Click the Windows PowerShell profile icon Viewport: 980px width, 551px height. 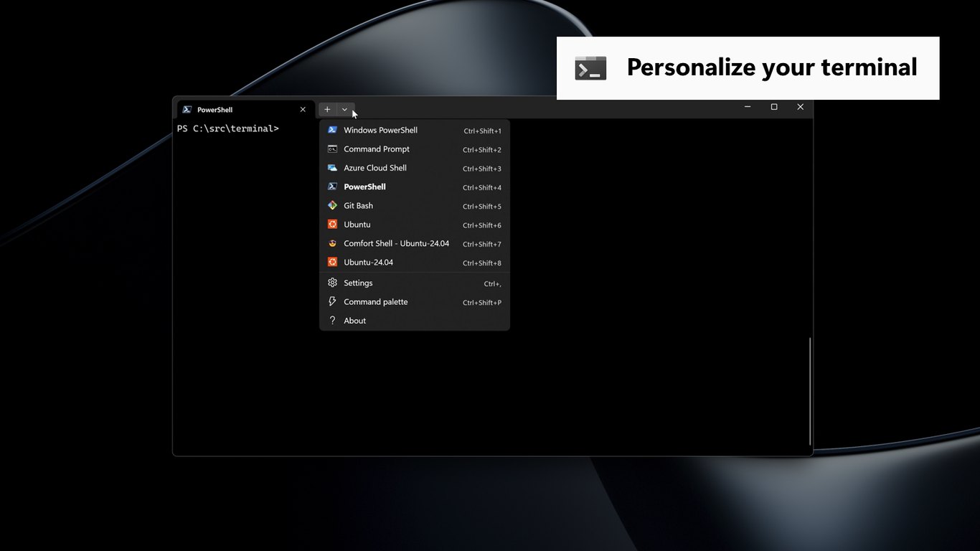coord(332,130)
